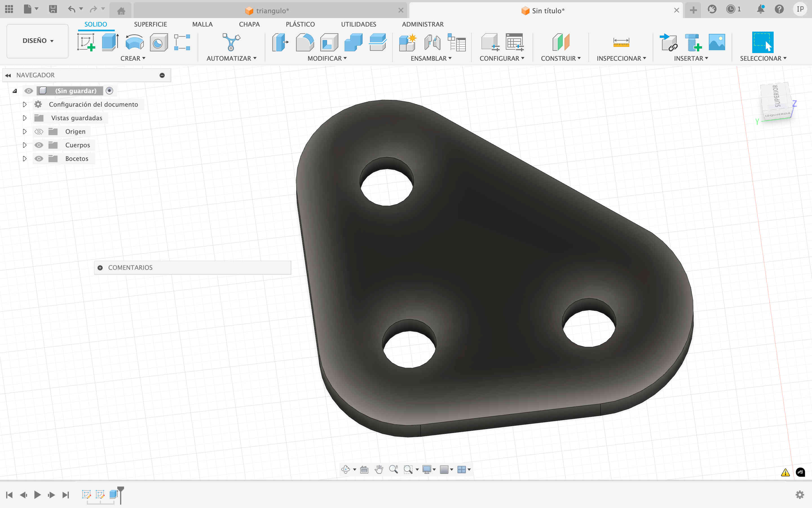Select the Measure tool

(621, 42)
